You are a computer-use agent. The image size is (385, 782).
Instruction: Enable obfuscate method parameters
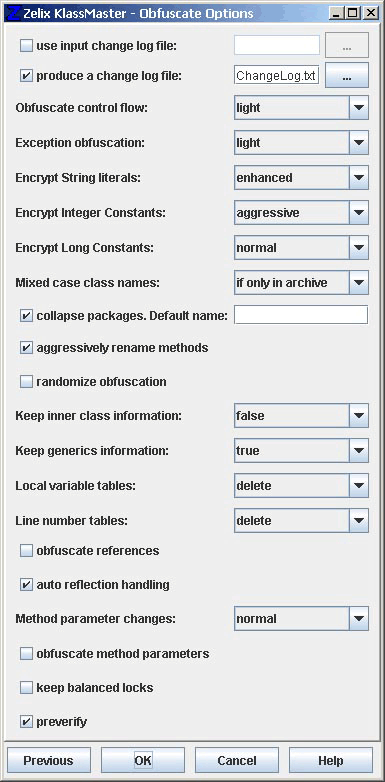pyautogui.click(x=26, y=653)
